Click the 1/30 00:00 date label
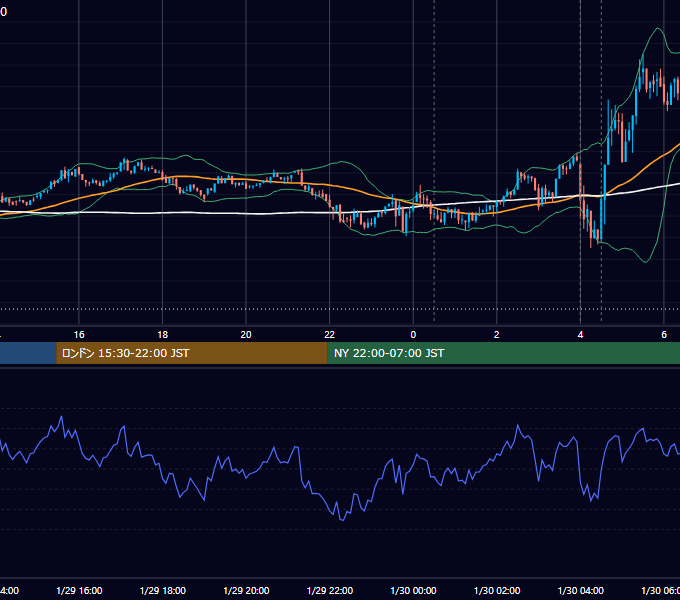The image size is (680, 600). 413,591
